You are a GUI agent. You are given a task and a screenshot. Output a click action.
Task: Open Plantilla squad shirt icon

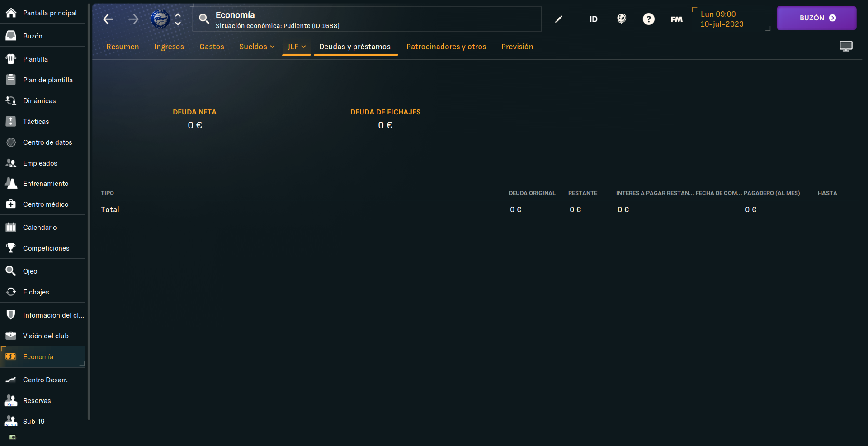point(11,59)
